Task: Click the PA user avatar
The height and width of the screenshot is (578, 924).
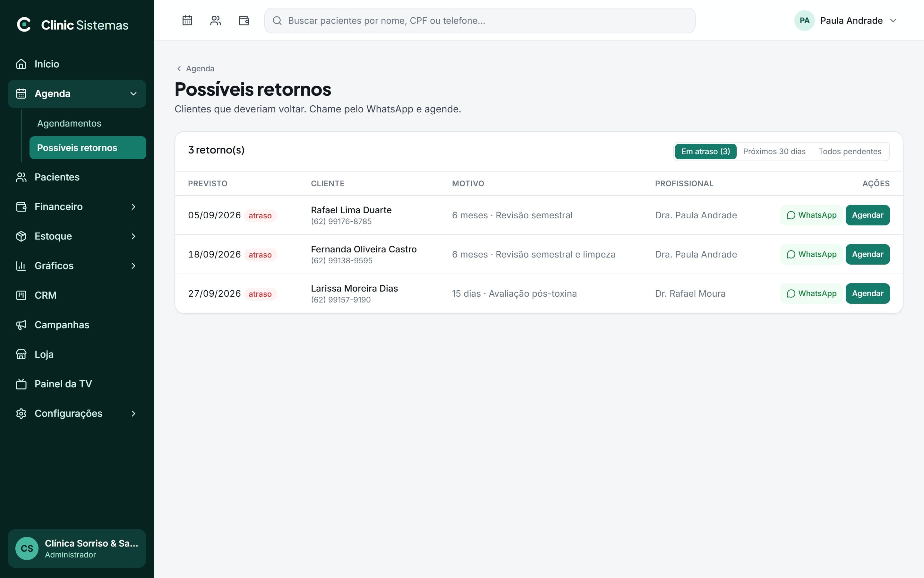Action: click(804, 21)
